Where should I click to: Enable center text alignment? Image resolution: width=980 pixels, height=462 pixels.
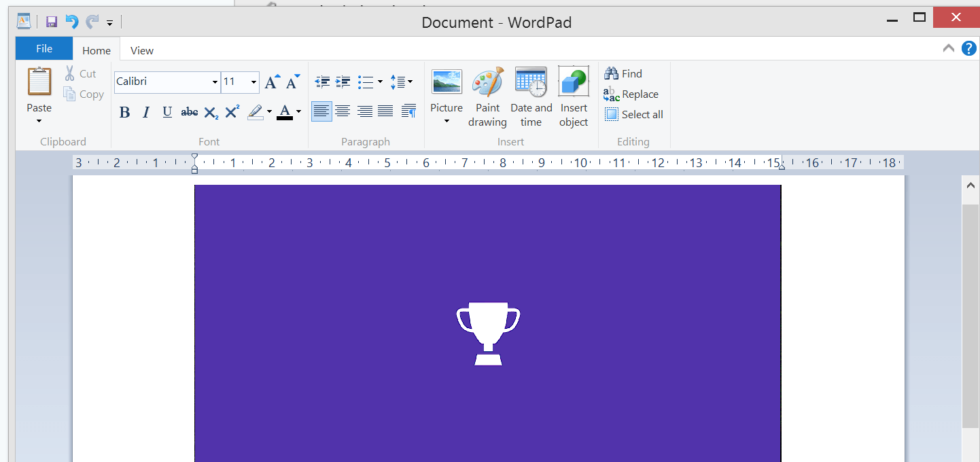tap(343, 111)
